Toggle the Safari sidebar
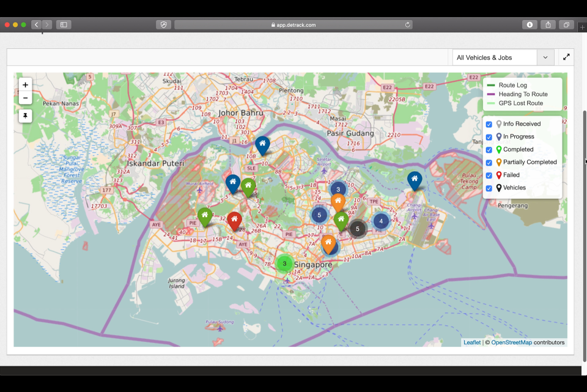Image resolution: width=587 pixels, height=392 pixels. pos(64,24)
